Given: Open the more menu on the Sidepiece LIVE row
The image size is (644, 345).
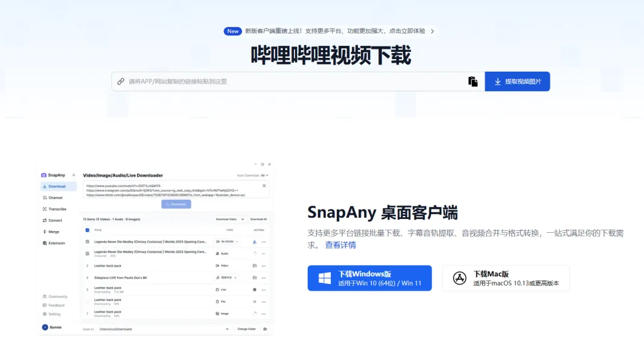Looking at the screenshot, I should [x=264, y=278].
